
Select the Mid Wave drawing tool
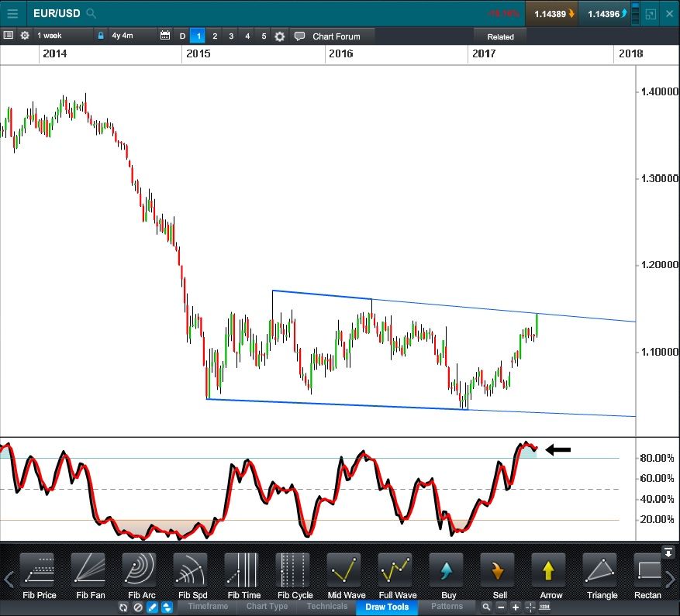pos(346,576)
